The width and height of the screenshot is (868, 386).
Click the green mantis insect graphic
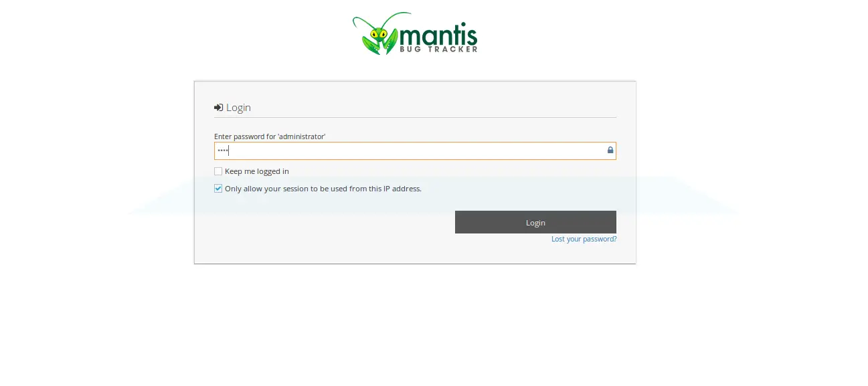point(380,34)
